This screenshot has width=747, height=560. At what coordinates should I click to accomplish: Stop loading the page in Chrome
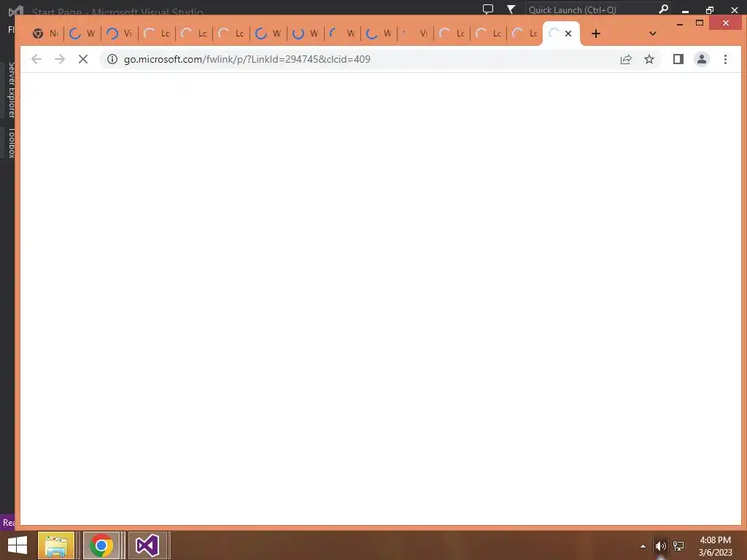pos(83,59)
